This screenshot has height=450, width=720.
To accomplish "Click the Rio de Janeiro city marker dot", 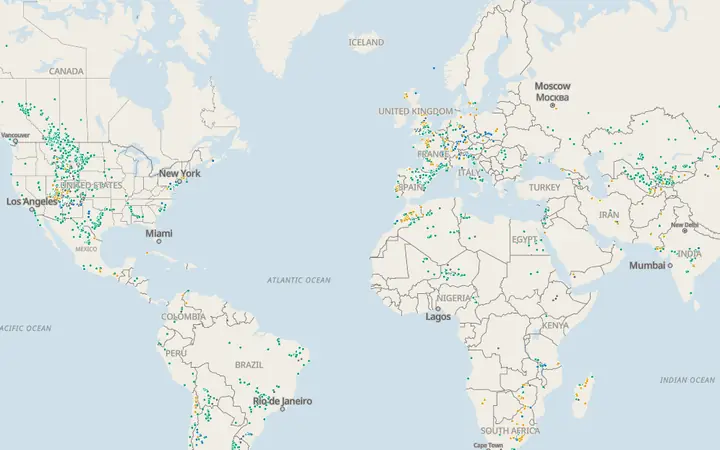I will coord(282,409).
